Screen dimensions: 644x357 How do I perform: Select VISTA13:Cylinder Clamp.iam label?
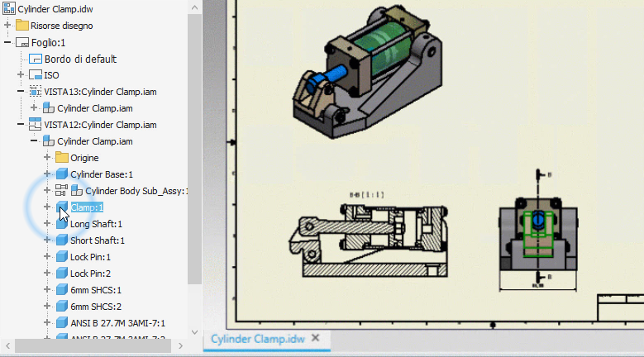[x=100, y=92]
